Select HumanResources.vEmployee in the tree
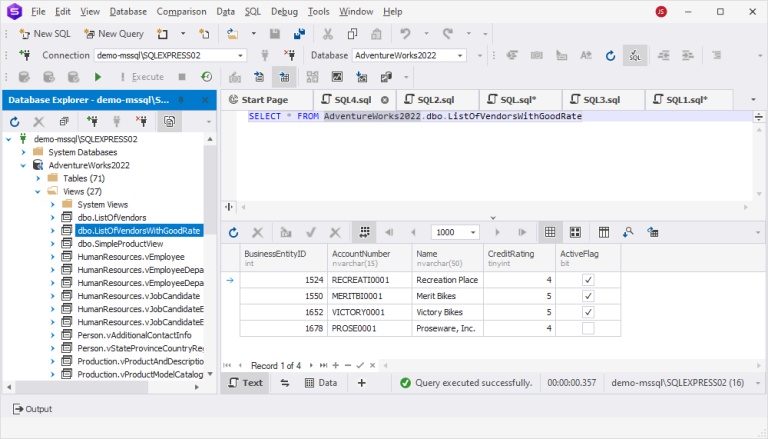The width and height of the screenshot is (768, 439). click(x=131, y=257)
